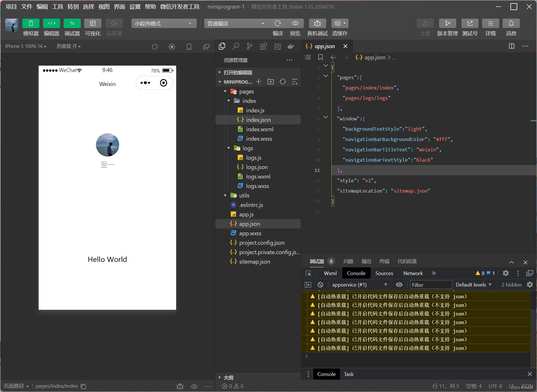
Task: Open the 工具 menu
Action: (58, 7)
